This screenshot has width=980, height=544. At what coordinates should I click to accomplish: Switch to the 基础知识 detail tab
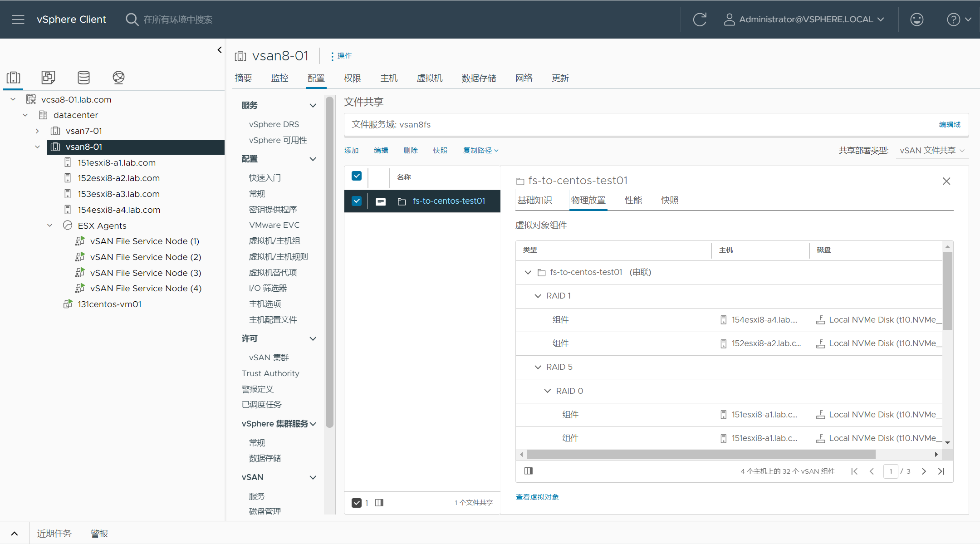[535, 200]
